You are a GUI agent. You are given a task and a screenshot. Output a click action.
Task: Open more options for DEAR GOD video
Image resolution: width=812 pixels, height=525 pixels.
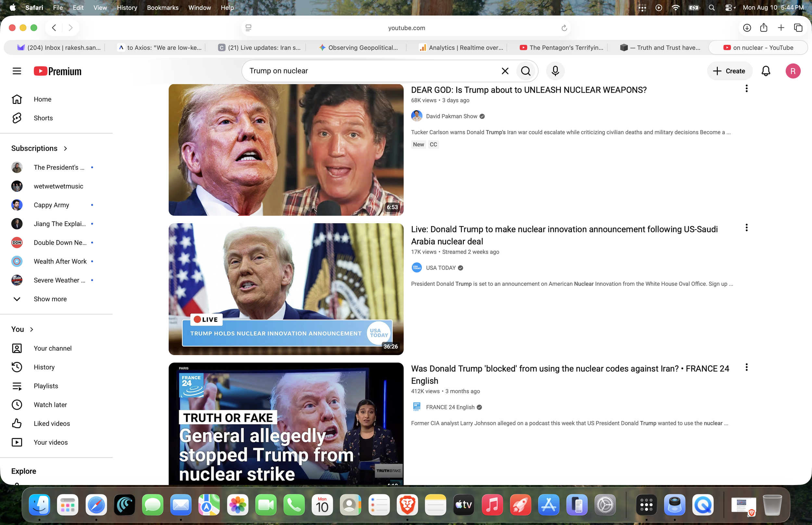coord(746,89)
